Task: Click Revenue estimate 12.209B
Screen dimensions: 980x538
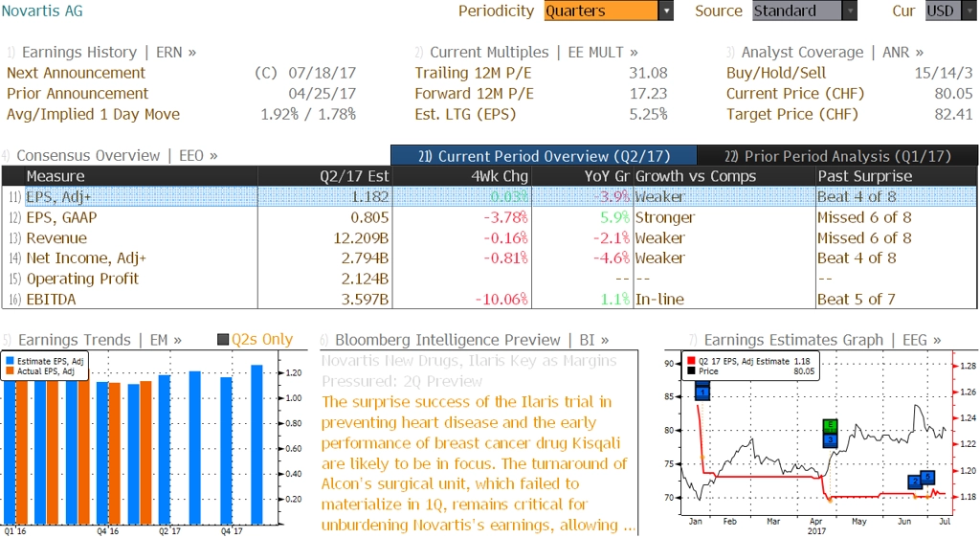Action: (x=361, y=238)
